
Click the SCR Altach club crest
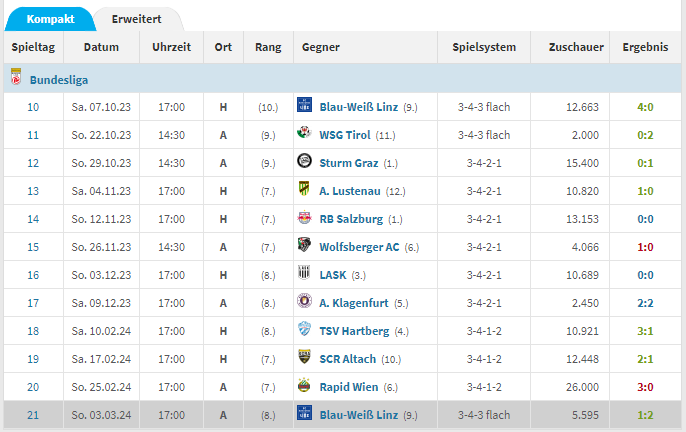click(305, 357)
